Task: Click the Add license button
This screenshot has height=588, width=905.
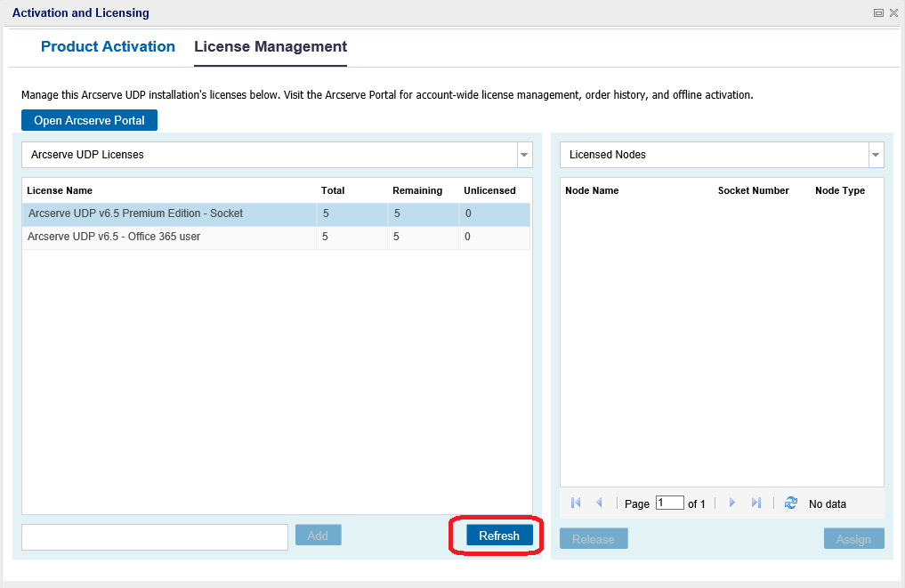Action: (x=318, y=535)
